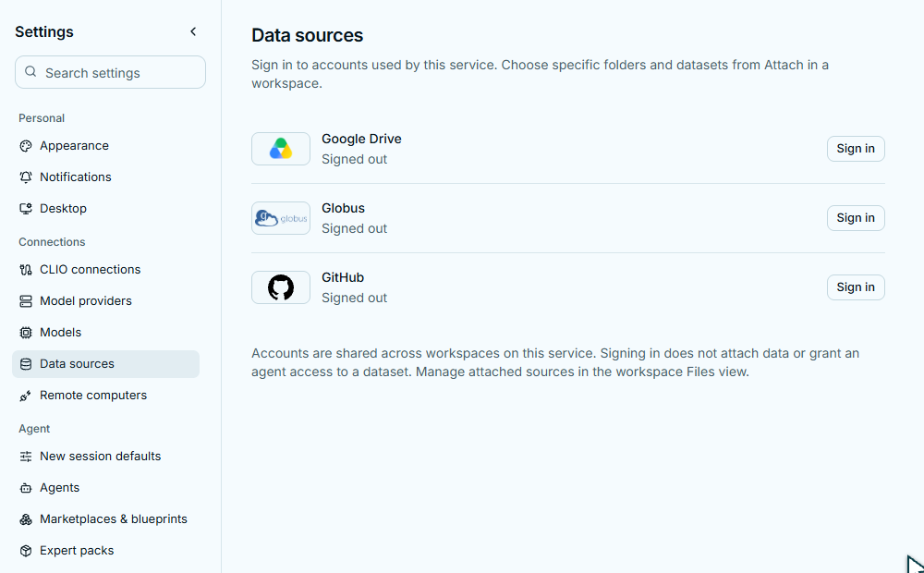Focus the Search settings field
The height and width of the screenshot is (573, 924).
(110, 72)
